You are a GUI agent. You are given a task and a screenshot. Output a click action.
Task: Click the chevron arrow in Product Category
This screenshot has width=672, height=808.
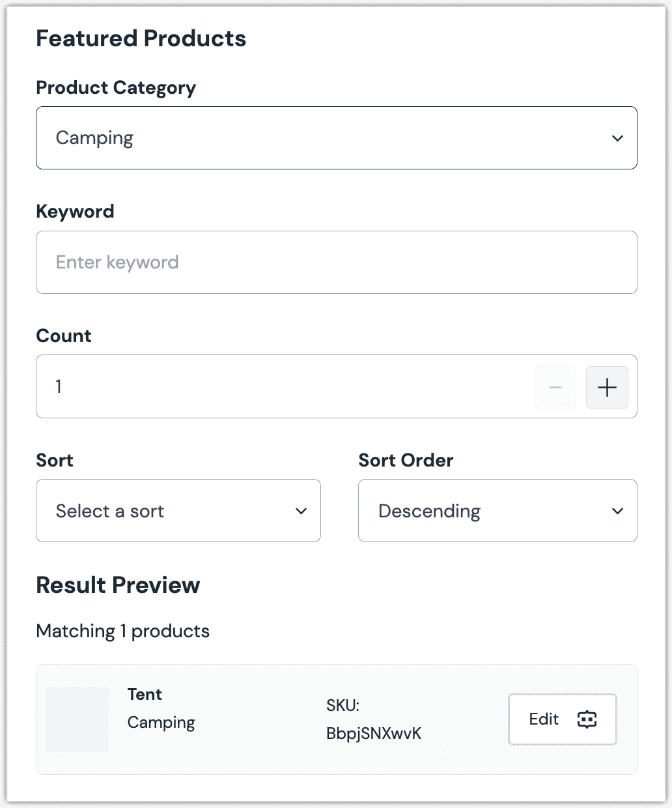(x=617, y=138)
